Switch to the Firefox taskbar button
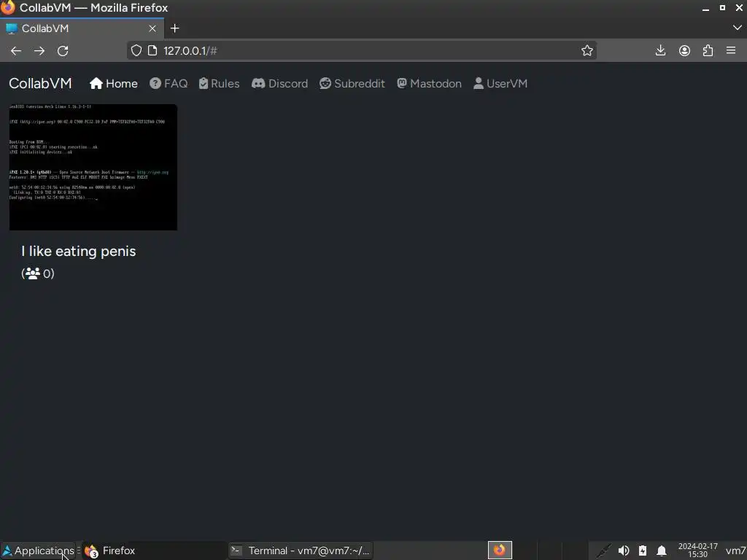747x560 pixels. tap(153, 551)
